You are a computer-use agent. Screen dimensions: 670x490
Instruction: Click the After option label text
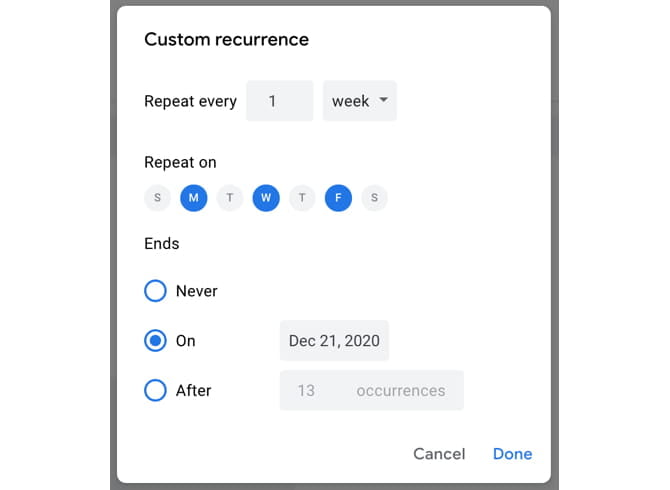[194, 390]
